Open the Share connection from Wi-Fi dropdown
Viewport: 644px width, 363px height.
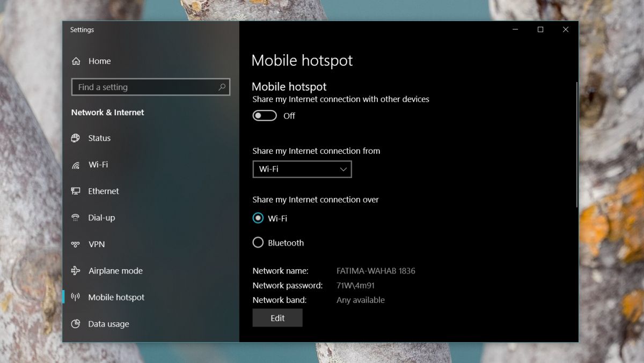click(x=302, y=169)
